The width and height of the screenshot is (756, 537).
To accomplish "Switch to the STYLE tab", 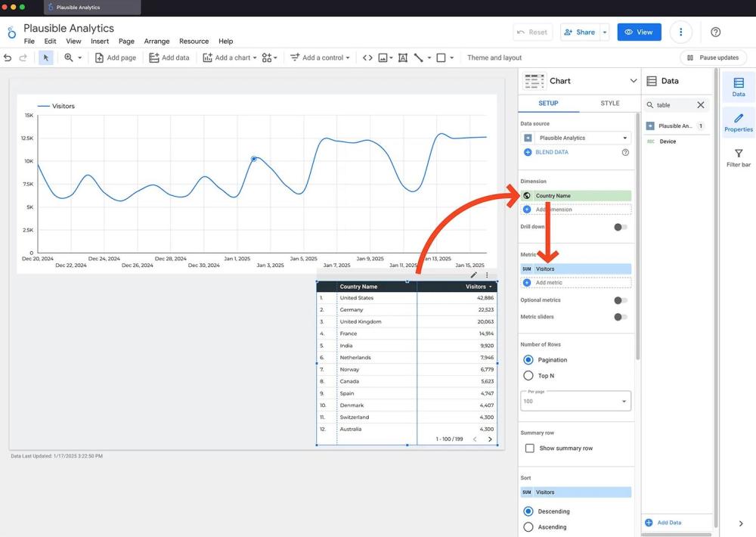I will pos(609,104).
